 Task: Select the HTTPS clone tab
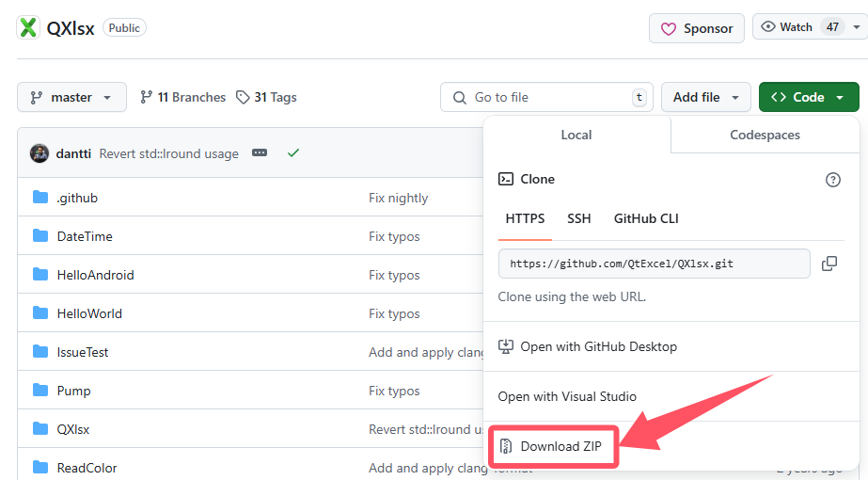coord(525,219)
